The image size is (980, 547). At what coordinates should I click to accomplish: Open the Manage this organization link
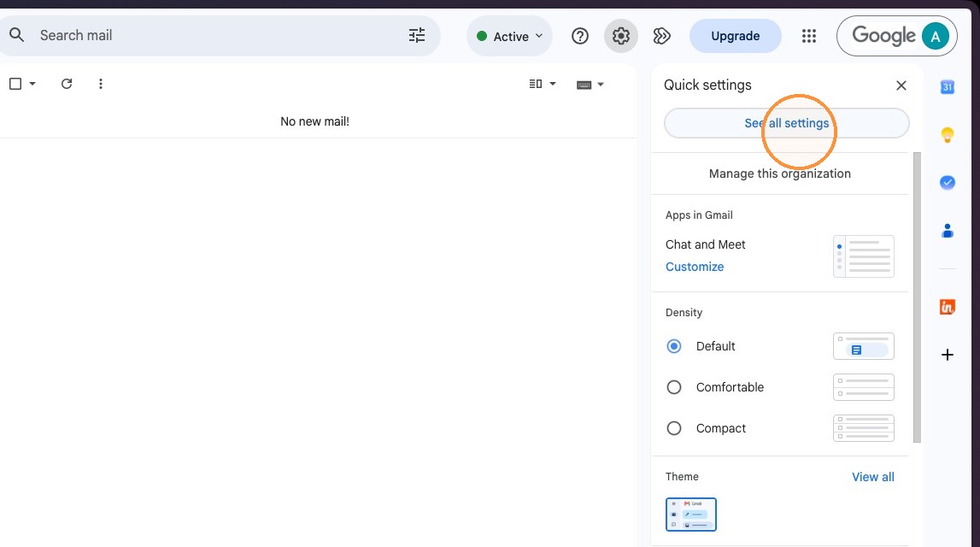779,174
